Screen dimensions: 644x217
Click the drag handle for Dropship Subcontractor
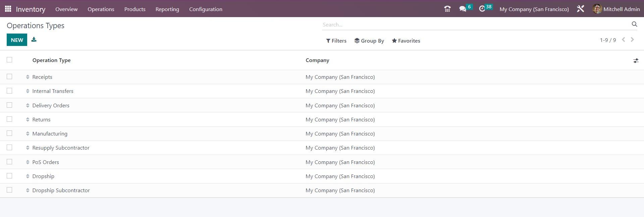(28, 191)
